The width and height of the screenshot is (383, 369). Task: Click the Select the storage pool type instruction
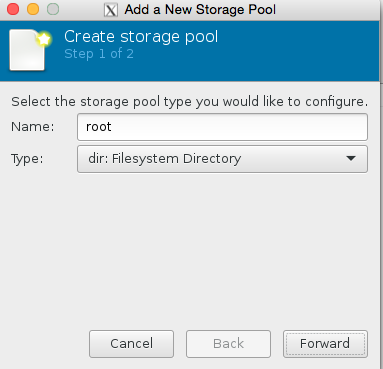190,101
